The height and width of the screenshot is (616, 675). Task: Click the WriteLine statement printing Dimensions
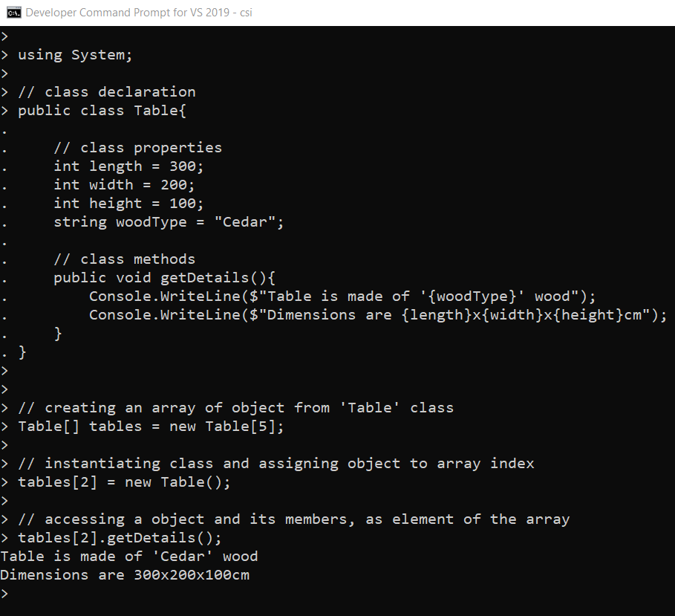378,315
